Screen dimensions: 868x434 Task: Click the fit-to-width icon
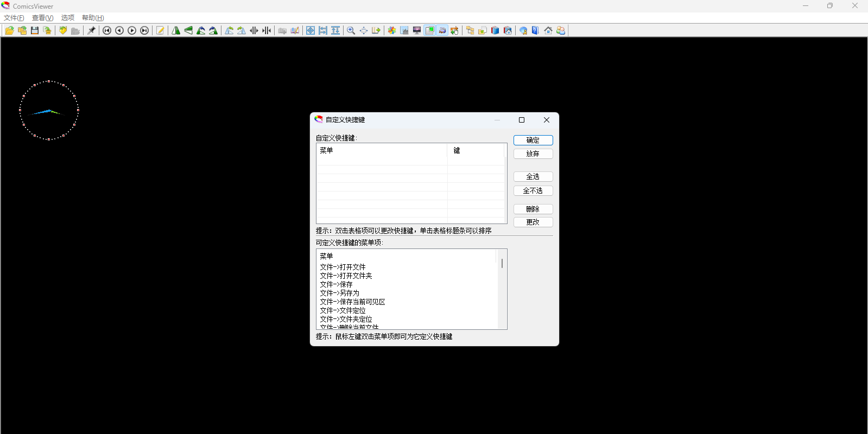323,30
